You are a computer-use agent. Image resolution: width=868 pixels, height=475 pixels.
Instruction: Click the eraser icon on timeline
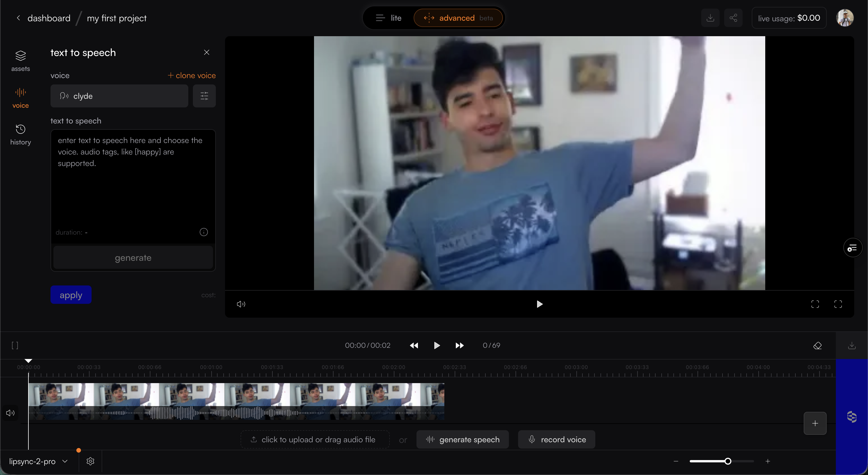click(x=817, y=345)
